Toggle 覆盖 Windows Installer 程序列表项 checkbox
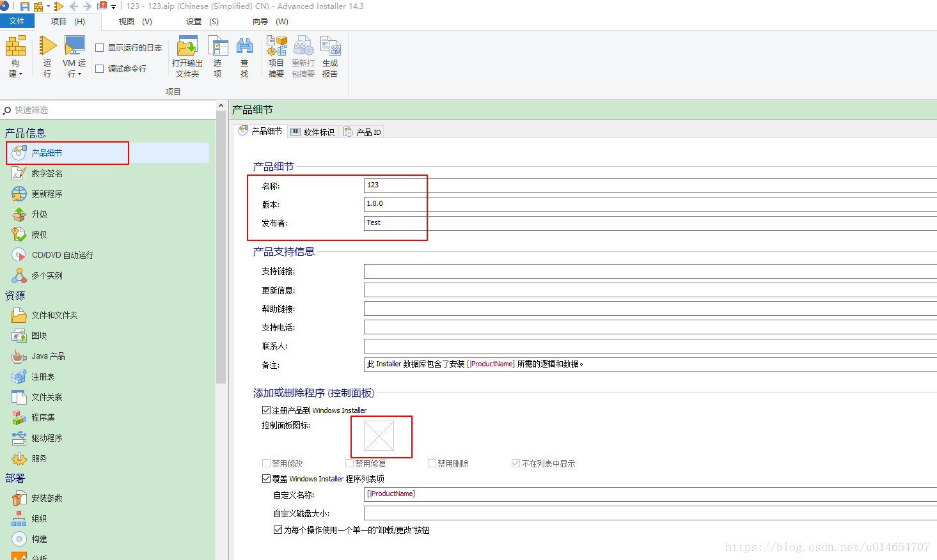Image resolution: width=937 pixels, height=560 pixels. [x=266, y=479]
